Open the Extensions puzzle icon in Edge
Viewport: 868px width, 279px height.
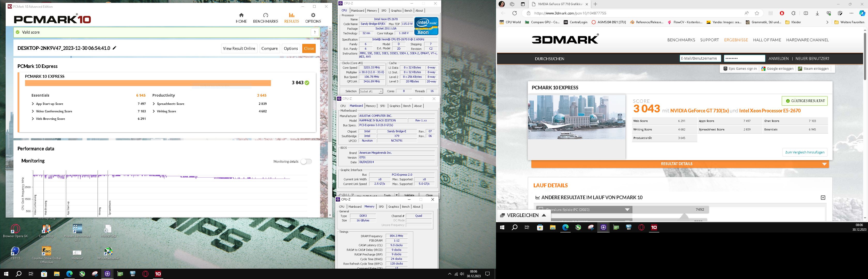pos(794,13)
